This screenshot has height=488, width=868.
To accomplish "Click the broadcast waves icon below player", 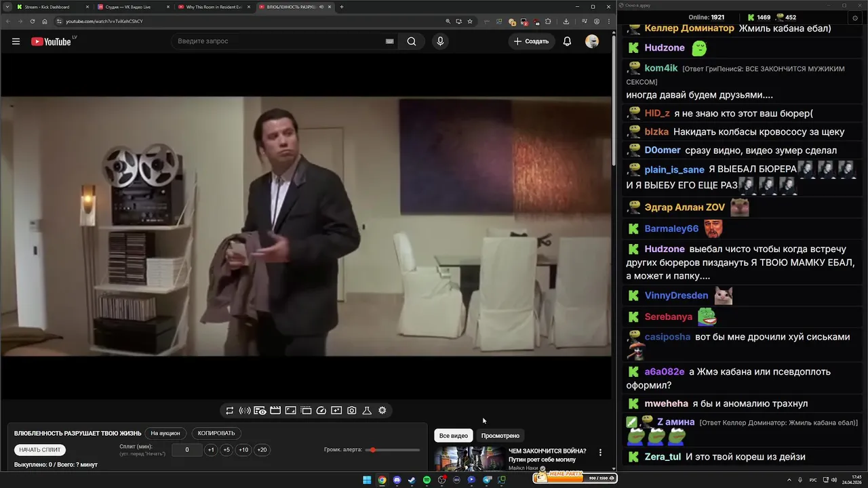I will (x=245, y=411).
